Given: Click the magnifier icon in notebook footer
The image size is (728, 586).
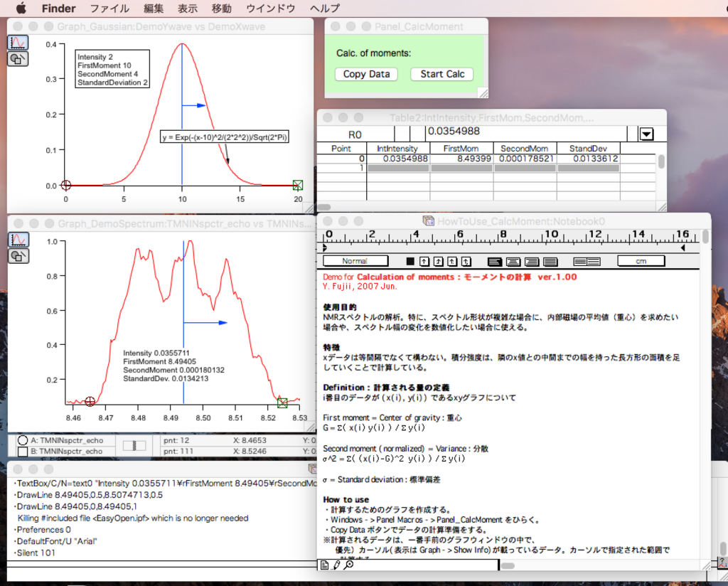Looking at the screenshot, I should point(348,565).
